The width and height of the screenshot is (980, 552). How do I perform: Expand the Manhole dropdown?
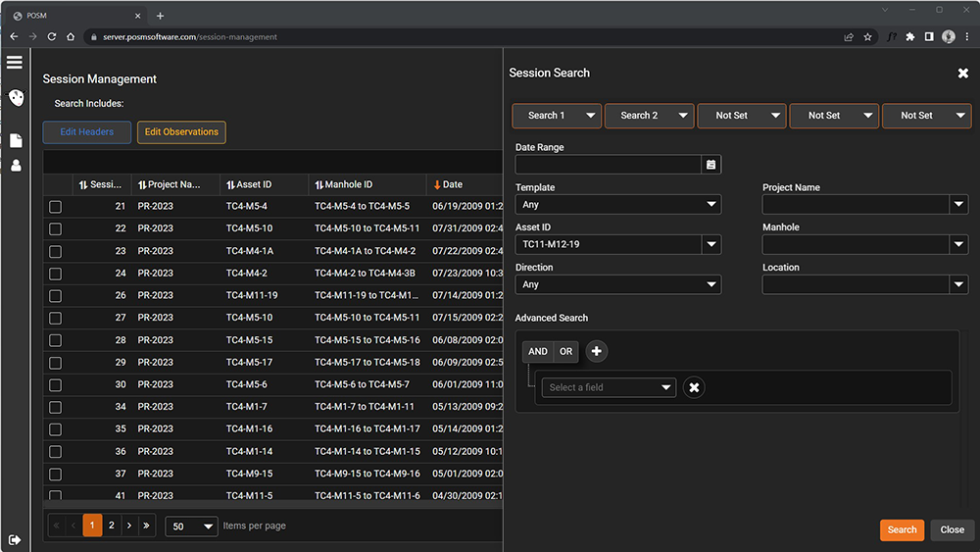[x=958, y=244]
